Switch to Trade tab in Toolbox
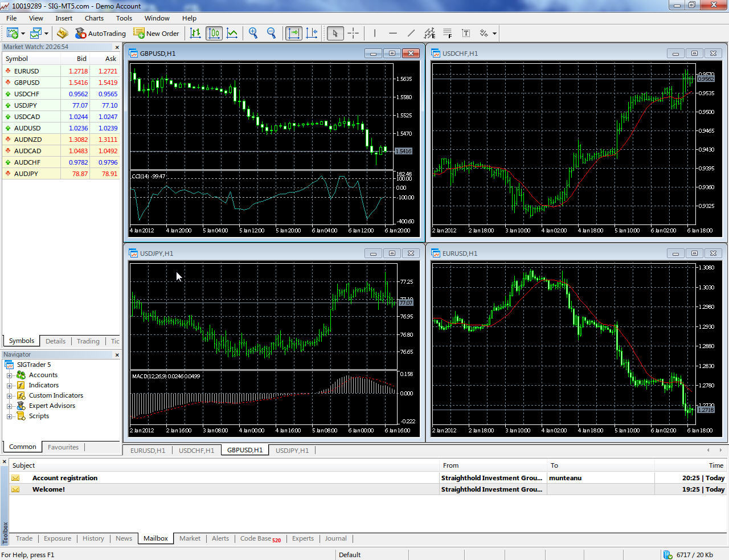Viewport: 729px width, 560px height. coord(24,538)
